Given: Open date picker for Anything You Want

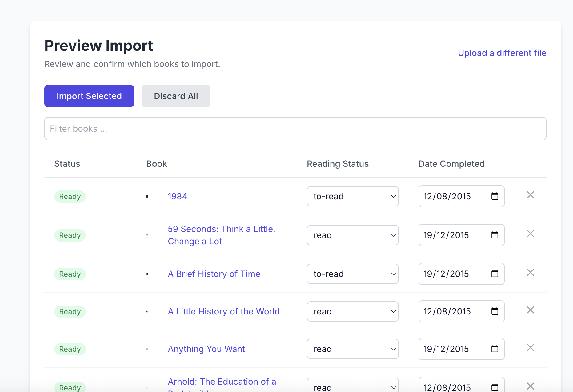Looking at the screenshot, I should (494, 349).
